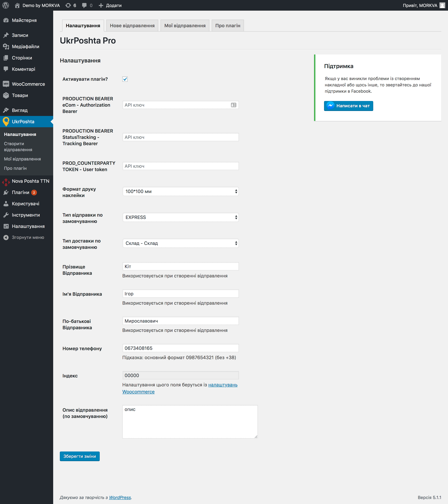Click the textarea resize handle corner

pos(256,437)
